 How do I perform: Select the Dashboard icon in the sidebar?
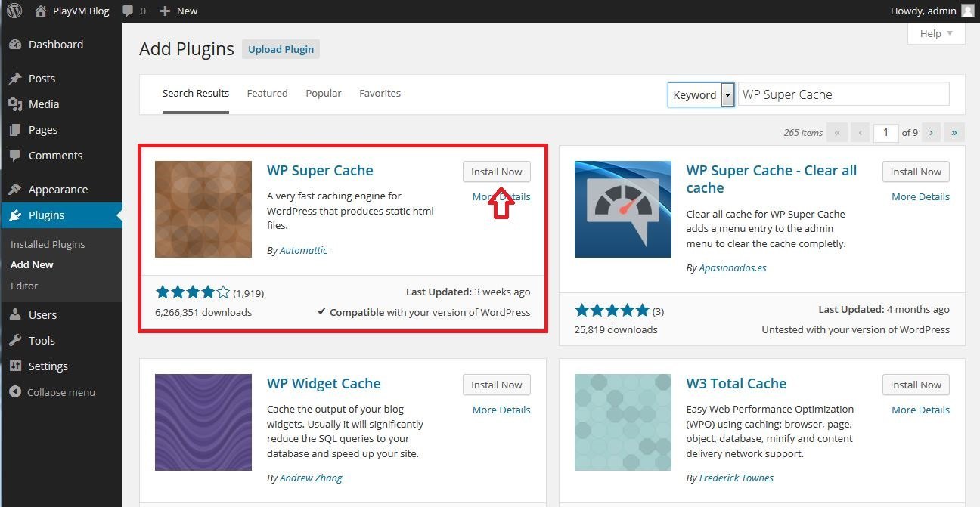coord(17,45)
